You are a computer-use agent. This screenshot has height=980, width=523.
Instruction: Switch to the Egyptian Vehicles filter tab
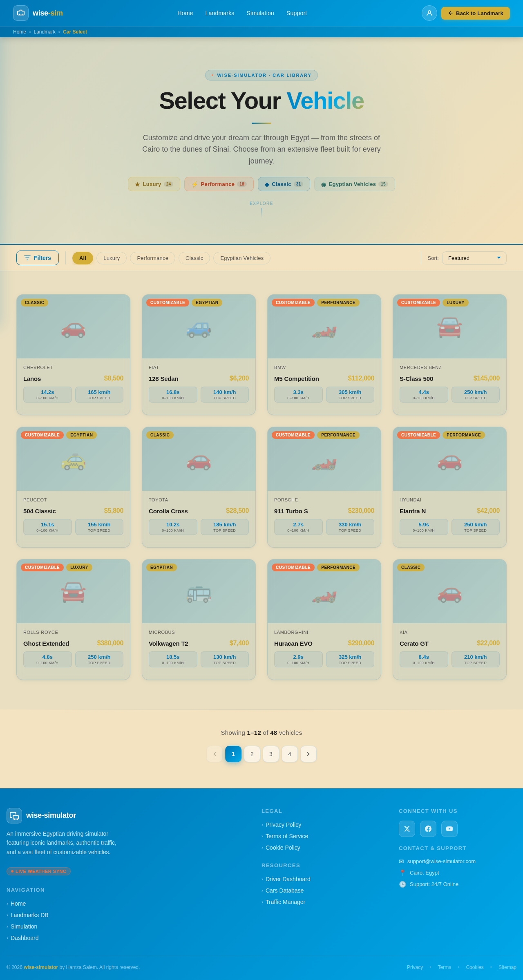pos(242,258)
